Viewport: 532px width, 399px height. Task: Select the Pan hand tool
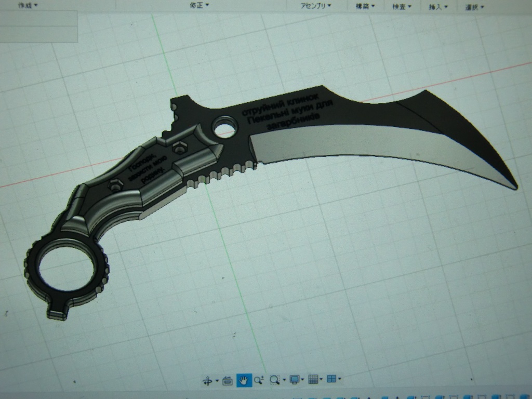[244, 380]
